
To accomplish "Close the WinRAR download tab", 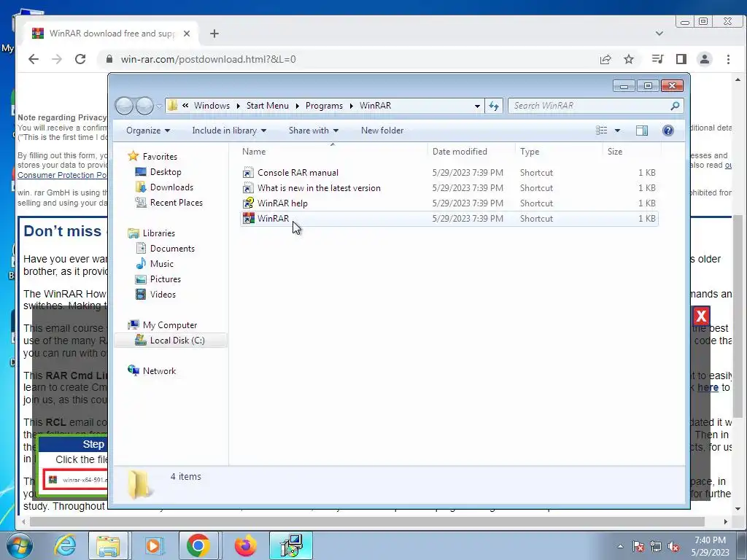I will pos(187,34).
